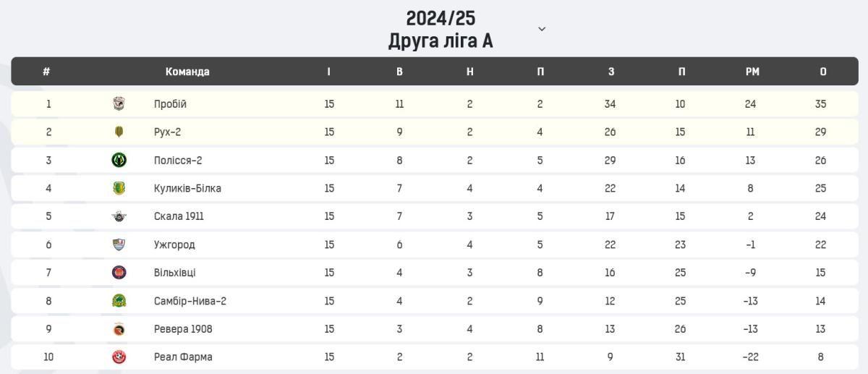The width and height of the screenshot is (868, 374).
Task: Open the Пробій team name link
Action: [170, 103]
